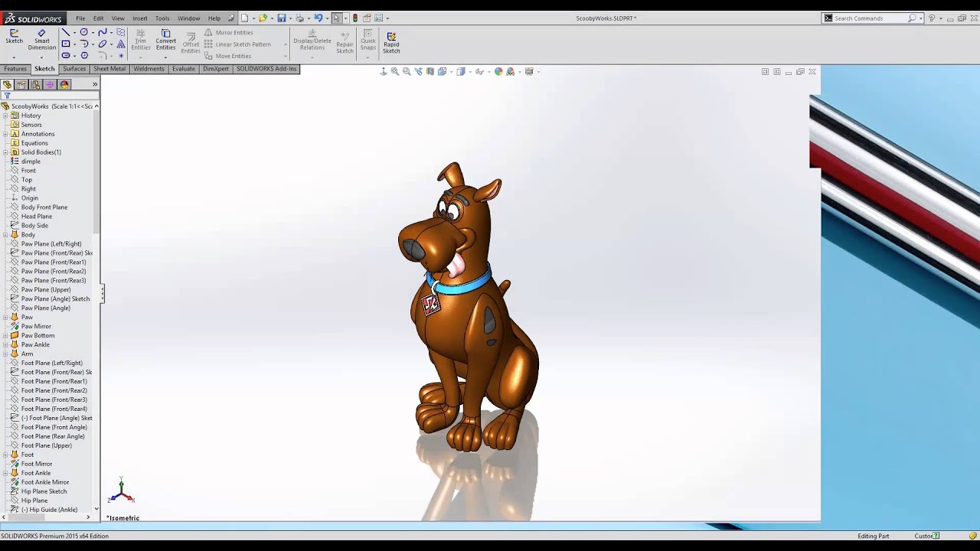Expand the Paw feature node
Viewport: 980px width, 551px height.
point(5,318)
